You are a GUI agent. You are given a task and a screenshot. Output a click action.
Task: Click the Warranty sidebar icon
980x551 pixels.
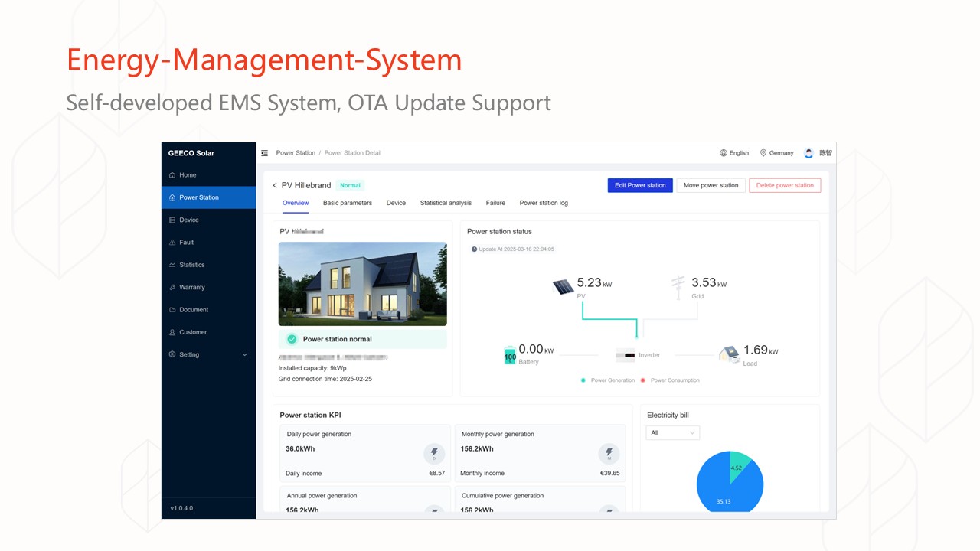pos(172,287)
